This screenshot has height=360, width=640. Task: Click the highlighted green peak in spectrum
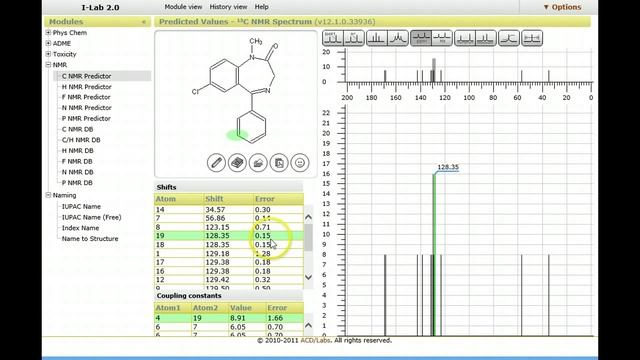point(434,254)
